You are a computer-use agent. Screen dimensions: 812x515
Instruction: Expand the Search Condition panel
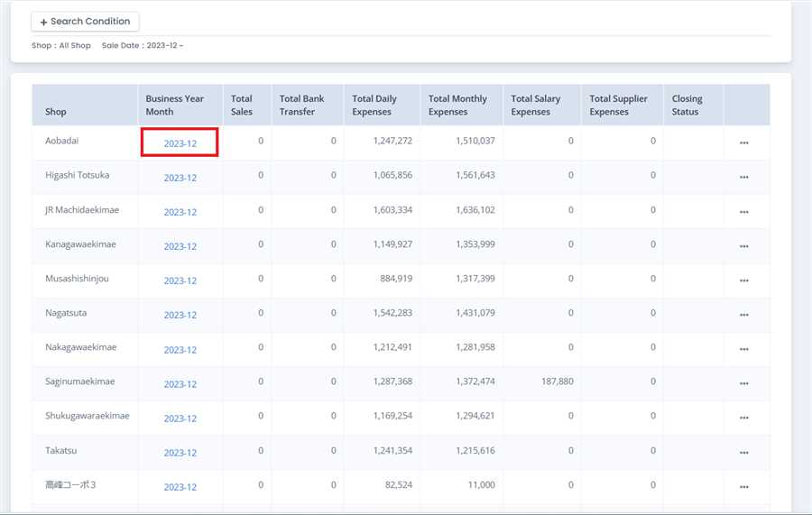coord(85,22)
